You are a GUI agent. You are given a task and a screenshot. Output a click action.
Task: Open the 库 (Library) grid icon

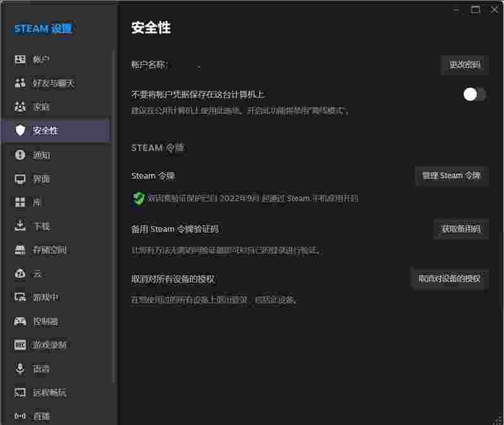coord(20,202)
